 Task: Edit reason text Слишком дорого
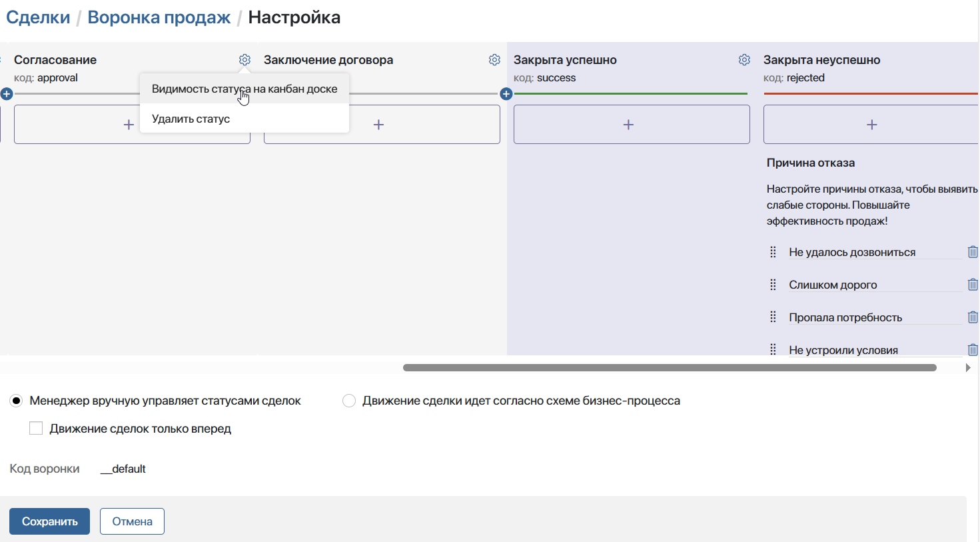pos(875,285)
